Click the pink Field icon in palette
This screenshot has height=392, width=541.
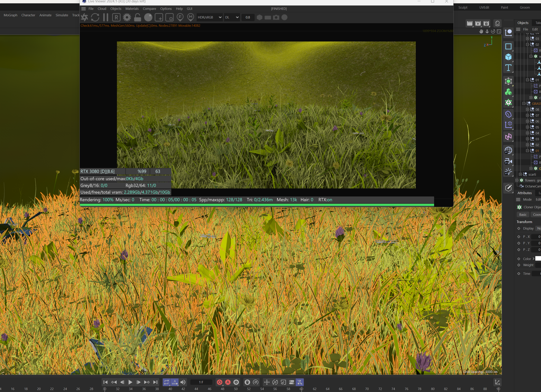pos(508,137)
